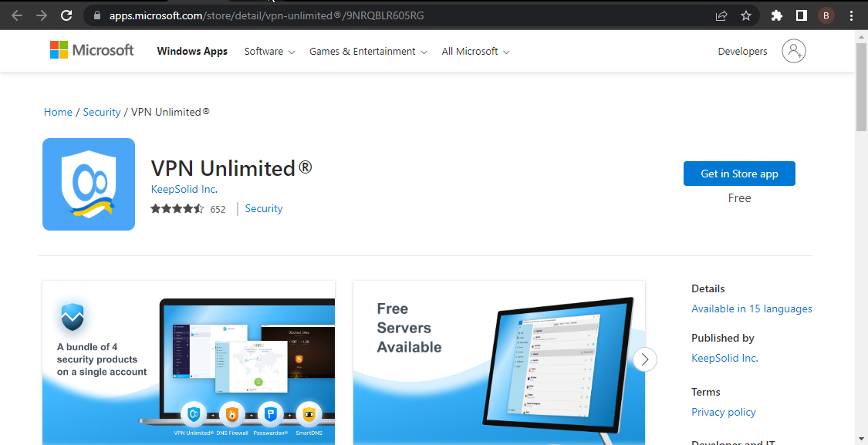Click the VPN Unlimited® title heading
The width and height of the screenshot is (868, 445).
231,167
